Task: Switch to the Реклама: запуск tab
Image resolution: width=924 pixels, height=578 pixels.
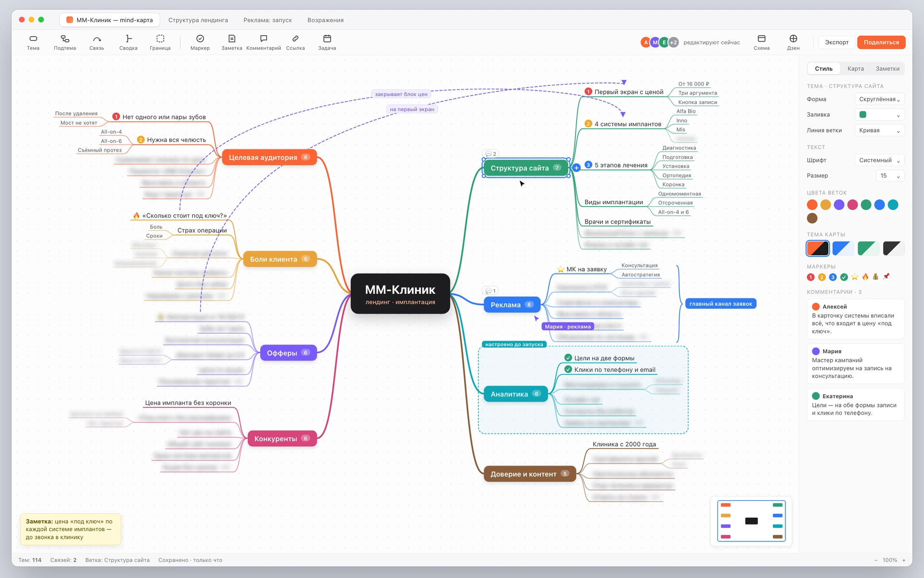Action: (x=268, y=20)
